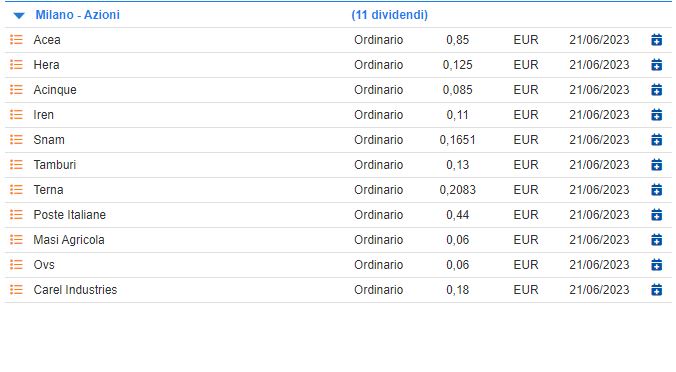Open the list icon for Acinque
676x372 pixels.
(16, 90)
